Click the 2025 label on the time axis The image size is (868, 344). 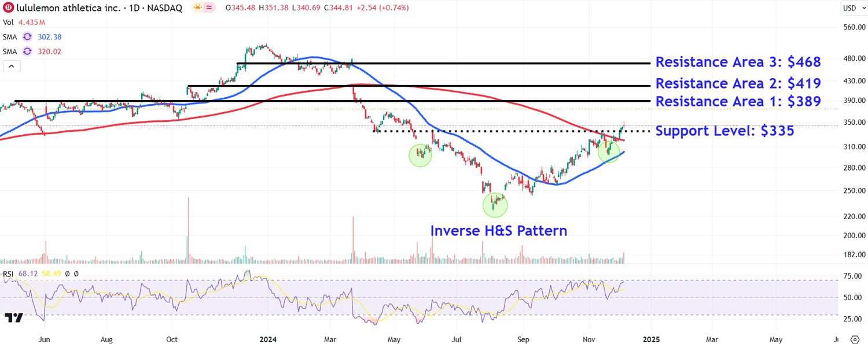coord(651,339)
